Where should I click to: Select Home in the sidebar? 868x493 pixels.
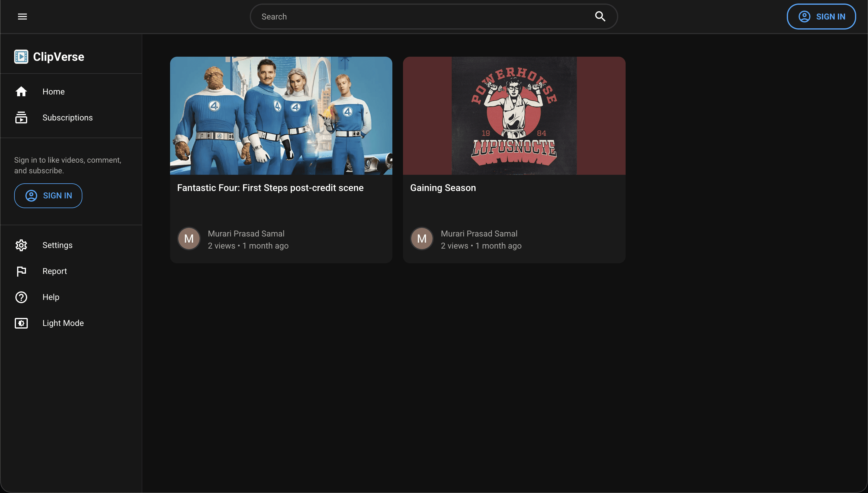click(x=53, y=92)
